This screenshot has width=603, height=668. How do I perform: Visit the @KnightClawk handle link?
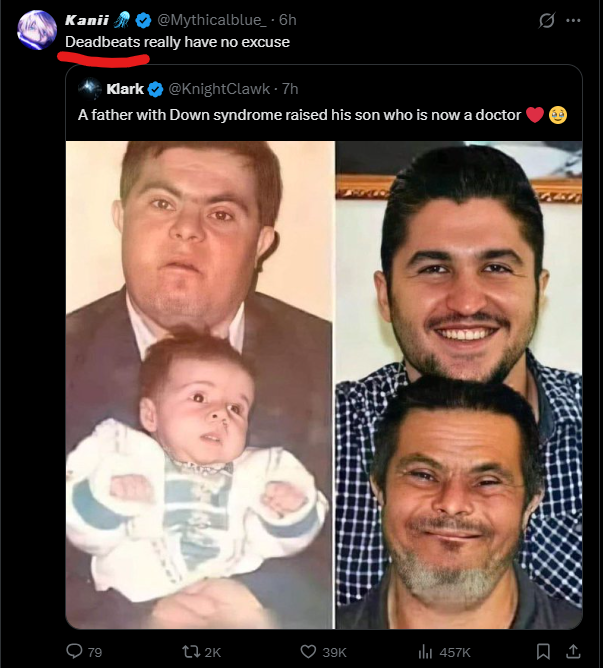(219, 89)
